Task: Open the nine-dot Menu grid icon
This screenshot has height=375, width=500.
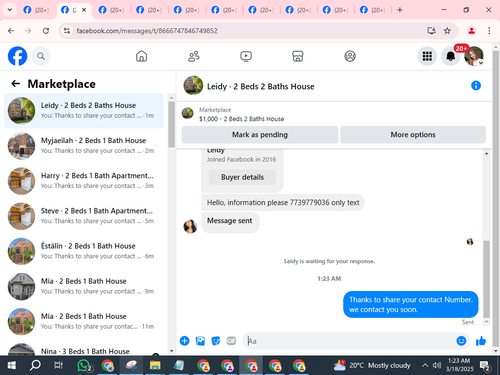Action: tap(427, 56)
